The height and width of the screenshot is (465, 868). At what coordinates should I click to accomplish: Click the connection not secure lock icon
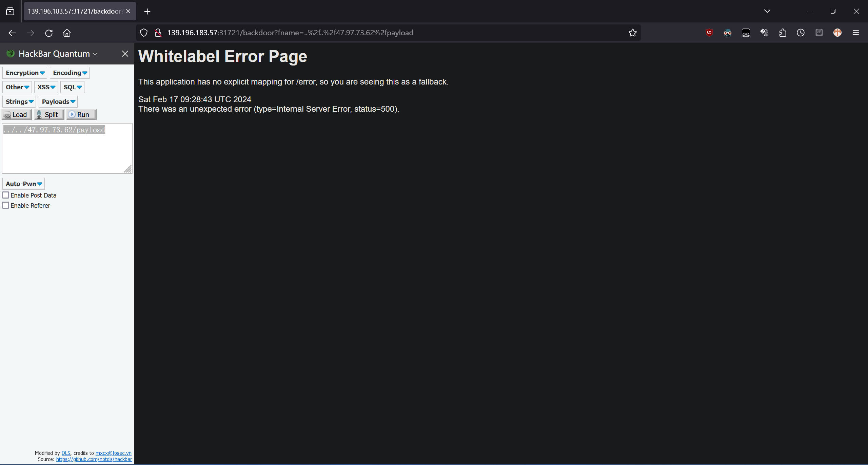click(158, 33)
